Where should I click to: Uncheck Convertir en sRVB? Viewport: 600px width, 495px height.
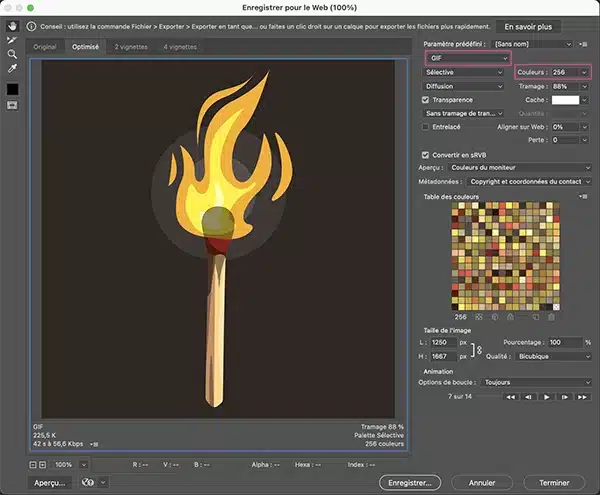point(425,155)
